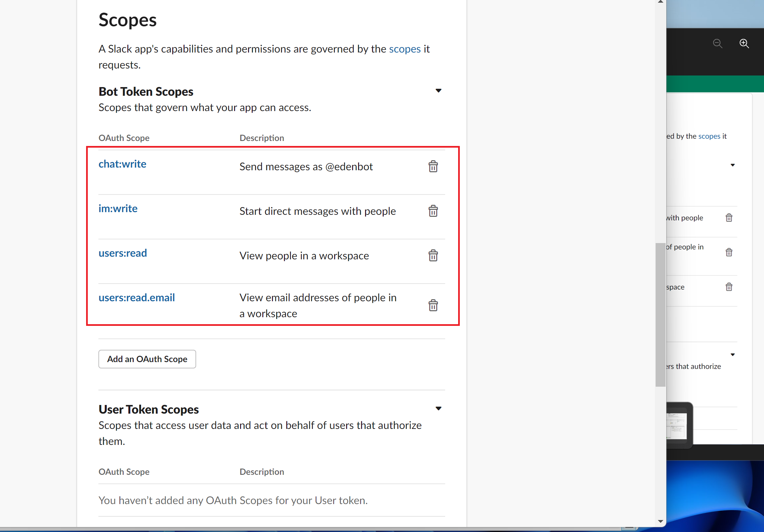Screen dimensions: 764x532
Task: Open the users:read scope link
Action: point(123,253)
